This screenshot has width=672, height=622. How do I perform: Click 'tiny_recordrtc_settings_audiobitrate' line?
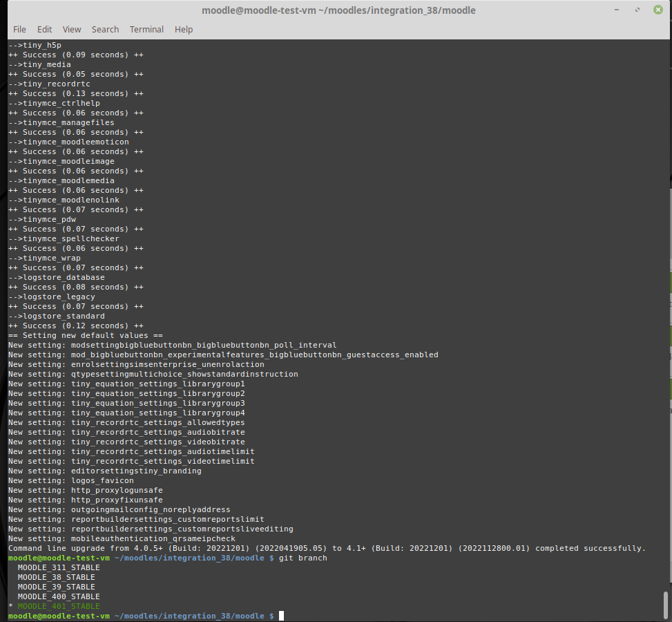126,433
